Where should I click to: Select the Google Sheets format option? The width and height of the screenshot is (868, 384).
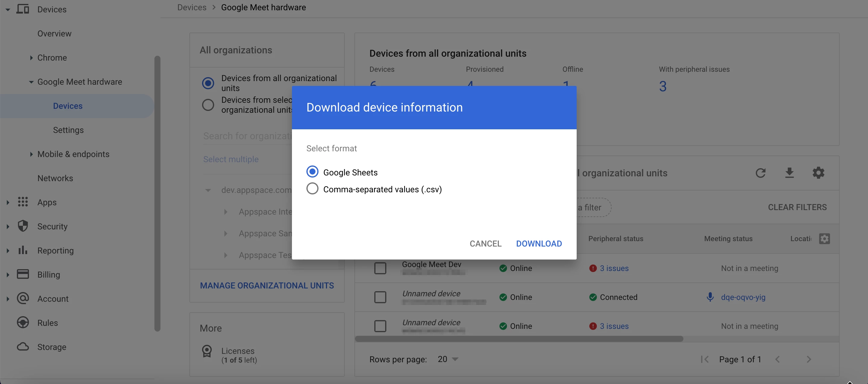click(312, 172)
